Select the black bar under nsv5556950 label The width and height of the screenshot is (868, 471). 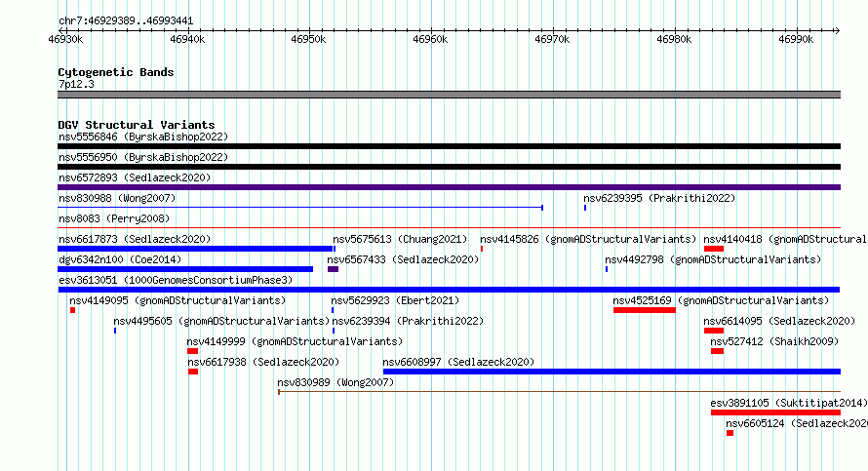[x=449, y=167]
